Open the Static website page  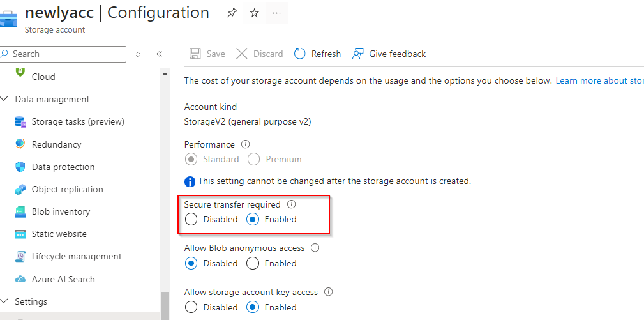[59, 234]
